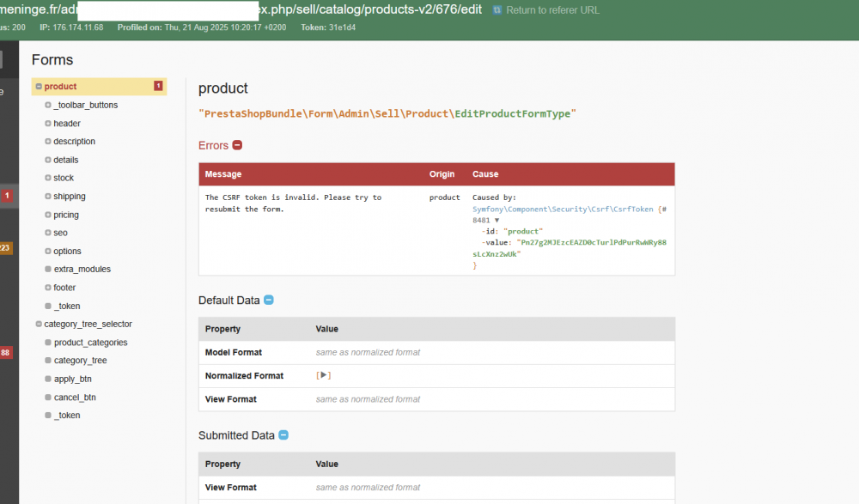Collapse the Default Data section toggle

pyautogui.click(x=268, y=301)
